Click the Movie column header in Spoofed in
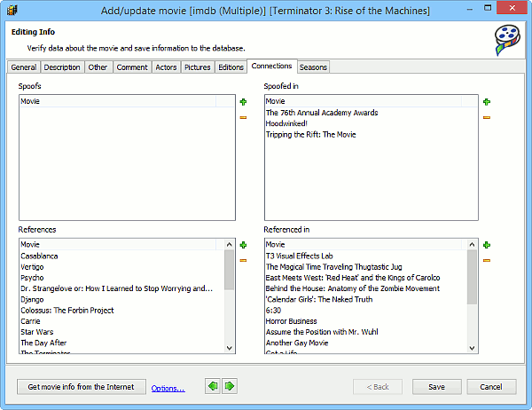The image size is (532, 410). [x=363, y=101]
